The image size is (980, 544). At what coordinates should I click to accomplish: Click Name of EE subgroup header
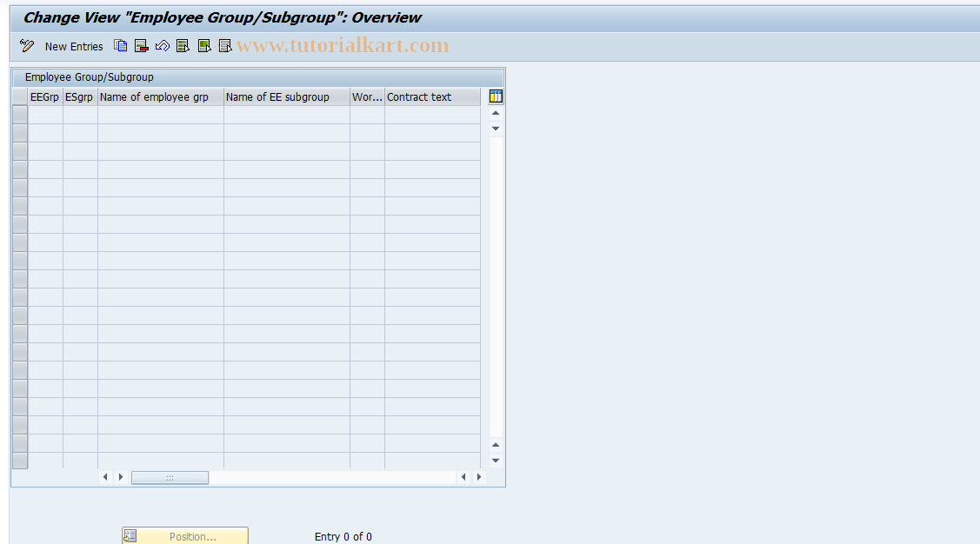tap(287, 96)
